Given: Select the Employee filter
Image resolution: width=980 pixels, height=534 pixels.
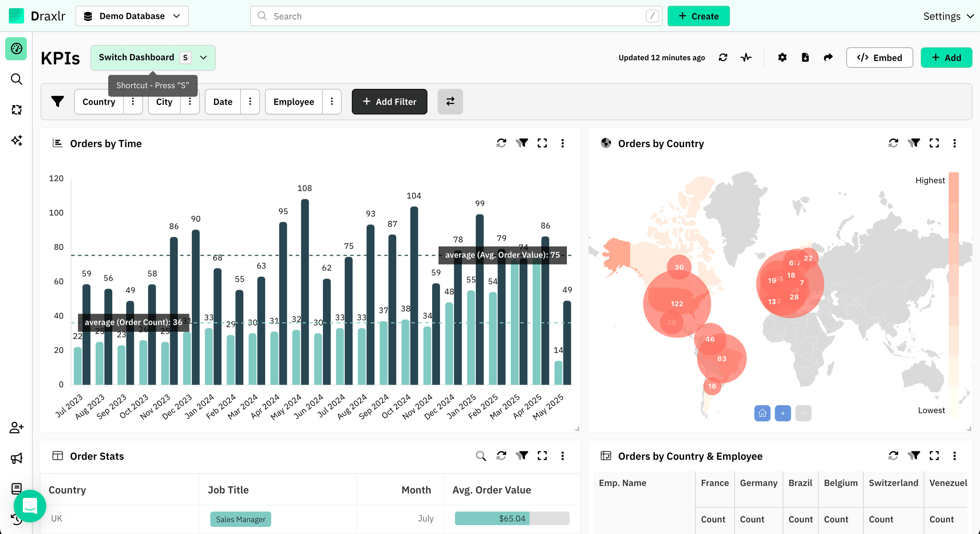Looking at the screenshot, I should click(294, 102).
